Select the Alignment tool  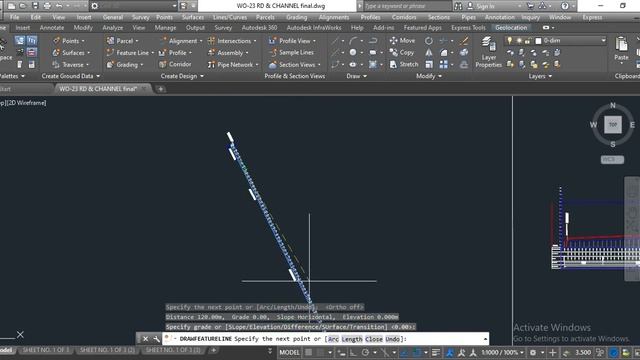pyautogui.click(x=180, y=41)
